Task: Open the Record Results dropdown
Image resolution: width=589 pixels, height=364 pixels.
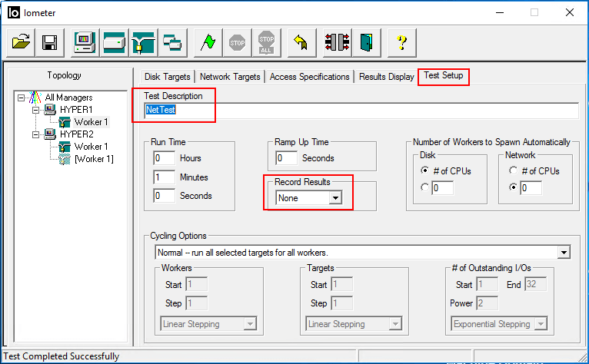Action: pyautogui.click(x=335, y=197)
